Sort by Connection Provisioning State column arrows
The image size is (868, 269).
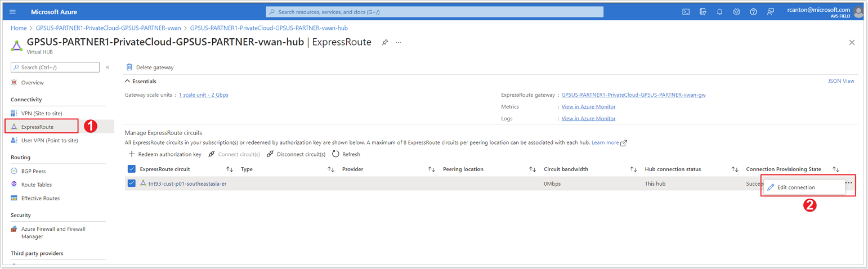click(836, 169)
